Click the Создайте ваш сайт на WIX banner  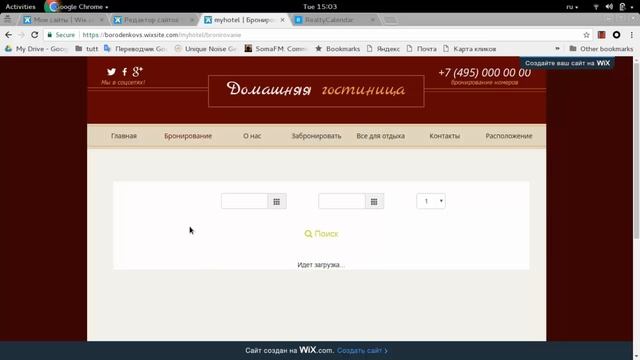[567, 63]
